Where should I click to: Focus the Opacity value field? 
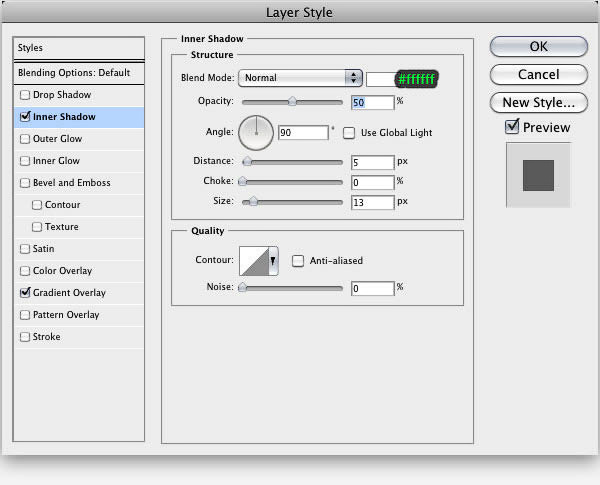click(x=372, y=103)
